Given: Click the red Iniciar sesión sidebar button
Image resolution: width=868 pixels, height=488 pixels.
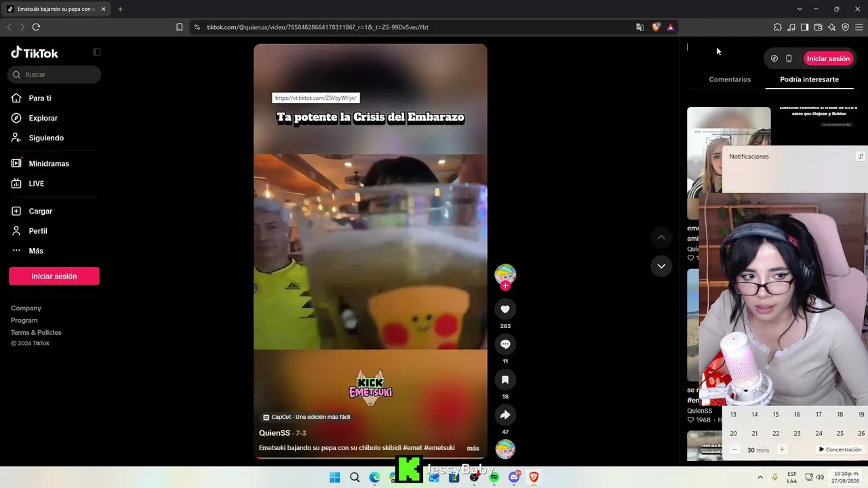Looking at the screenshot, I should coord(54,276).
